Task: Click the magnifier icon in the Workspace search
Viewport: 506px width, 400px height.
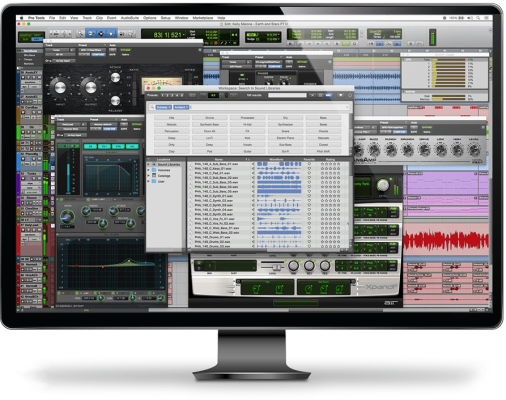Action: 152,107
